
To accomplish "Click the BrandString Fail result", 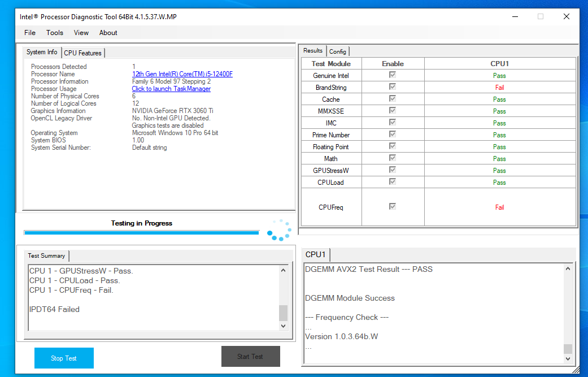I will 499,88.
